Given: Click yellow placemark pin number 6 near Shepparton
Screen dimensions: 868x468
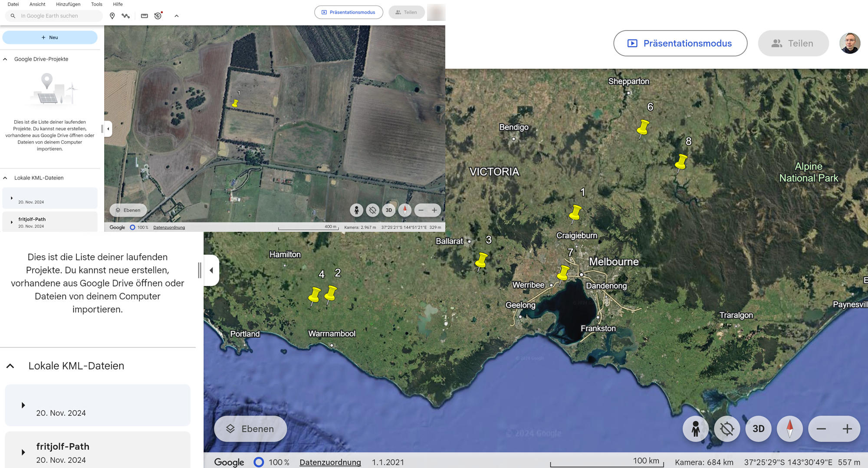Looking at the screenshot, I should tap(643, 128).
